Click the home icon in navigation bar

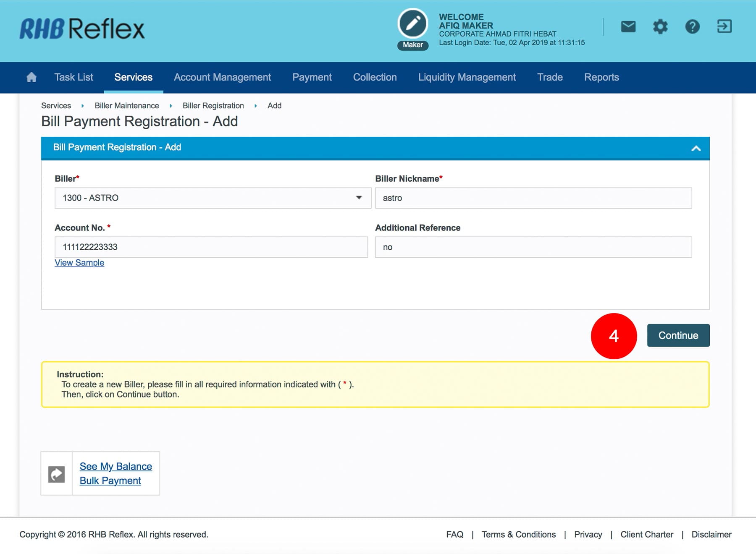31,77
